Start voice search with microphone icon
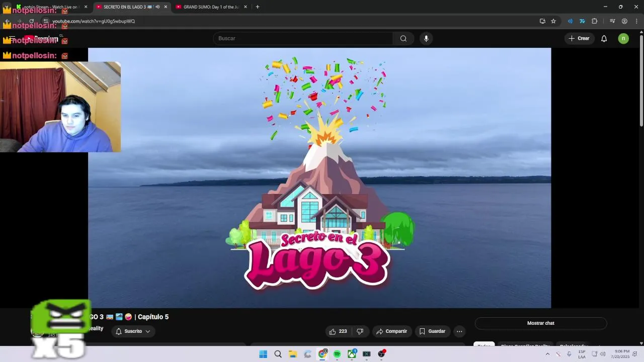The height and width of the screenshot is (362, 644). point(426,38)
